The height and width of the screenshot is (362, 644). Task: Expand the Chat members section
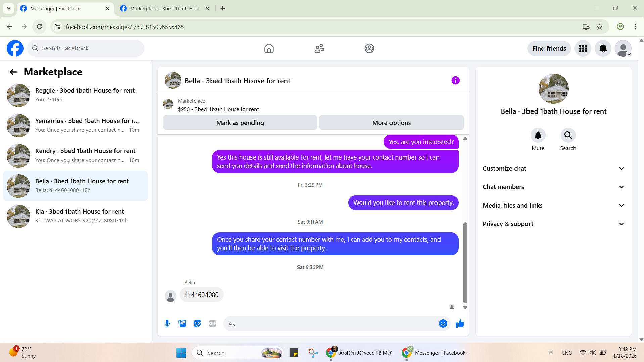[x=553, y=187]
